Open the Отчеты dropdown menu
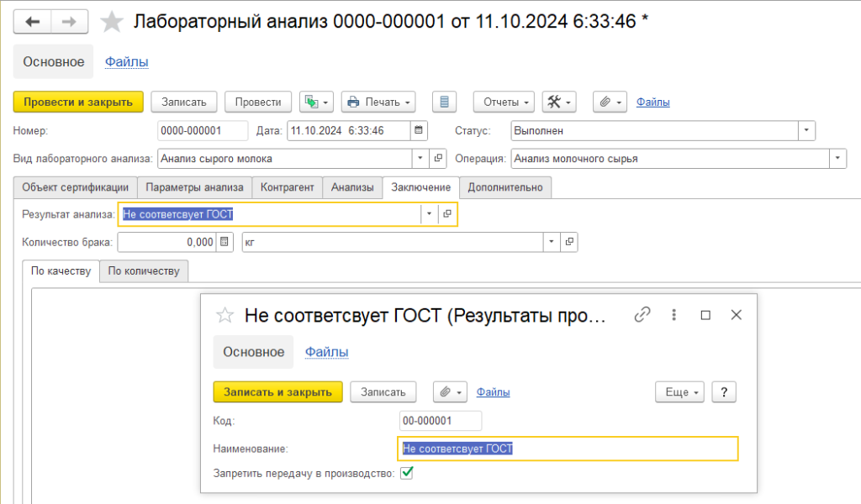The height and width of the screenshot is (504, 861). coord(504,102)
